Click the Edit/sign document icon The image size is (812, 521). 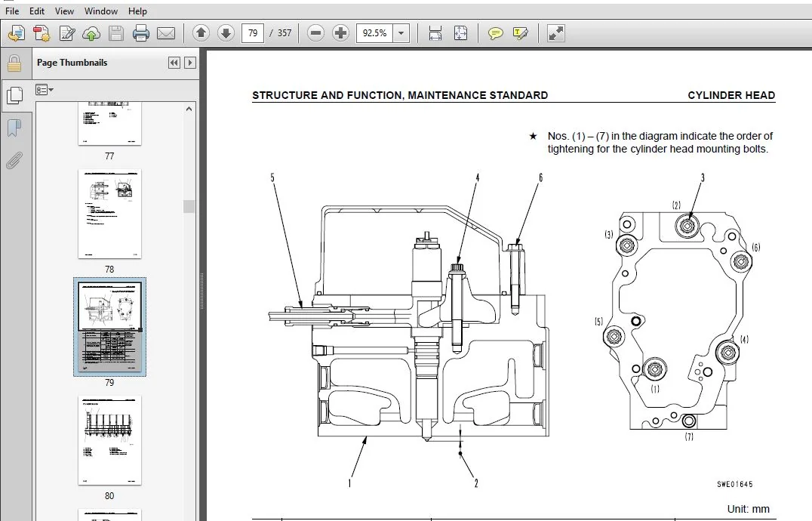click(67, 33)
